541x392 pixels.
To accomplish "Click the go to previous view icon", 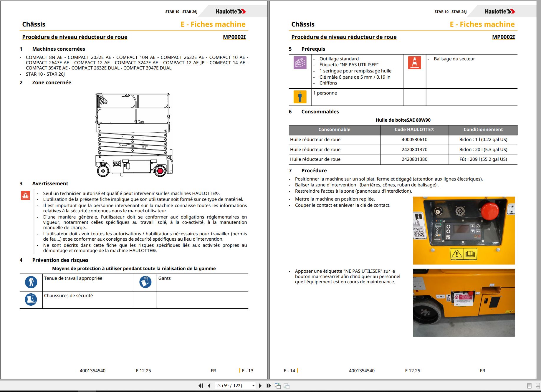I will coord(277,386).
